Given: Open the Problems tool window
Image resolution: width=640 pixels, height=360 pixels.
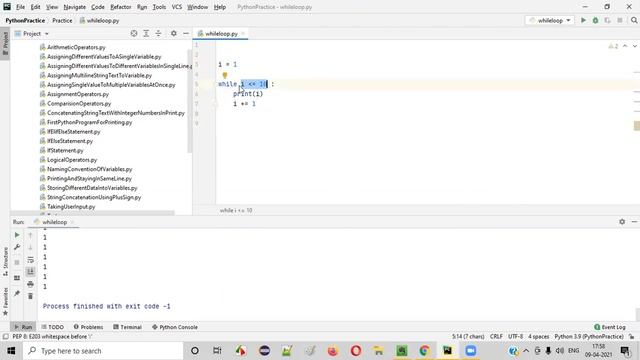Looking at the screenshot, I should (88, 327).
